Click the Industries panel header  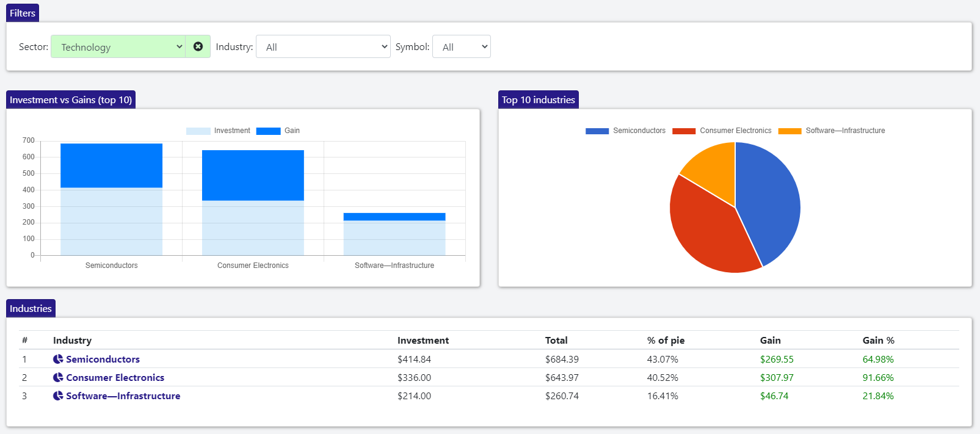coord(31,308)
